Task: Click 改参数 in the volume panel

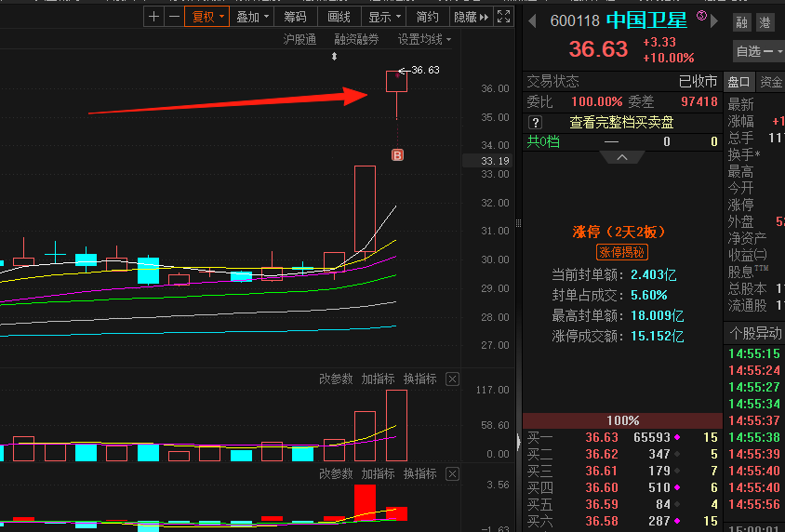Action: tap(336, 379)
